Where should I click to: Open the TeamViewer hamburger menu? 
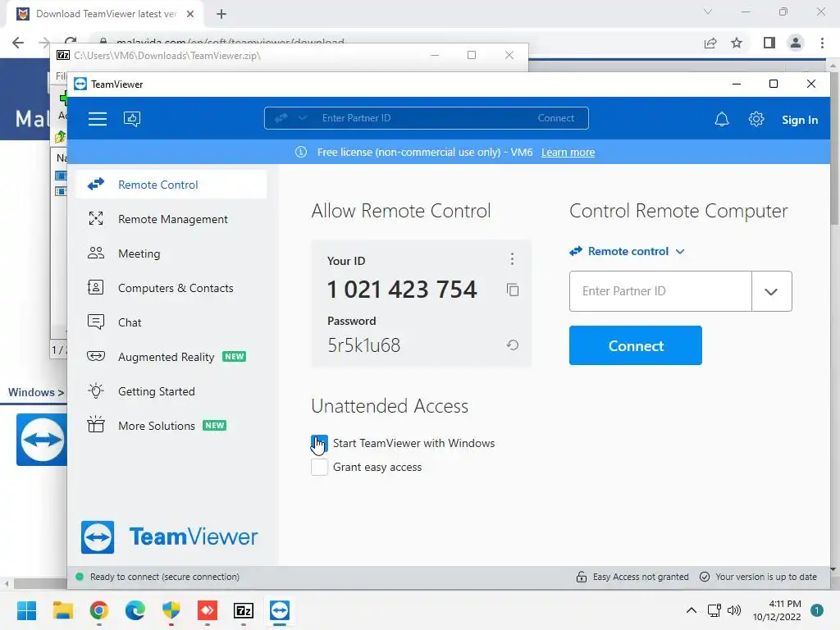tap(98, 119)
